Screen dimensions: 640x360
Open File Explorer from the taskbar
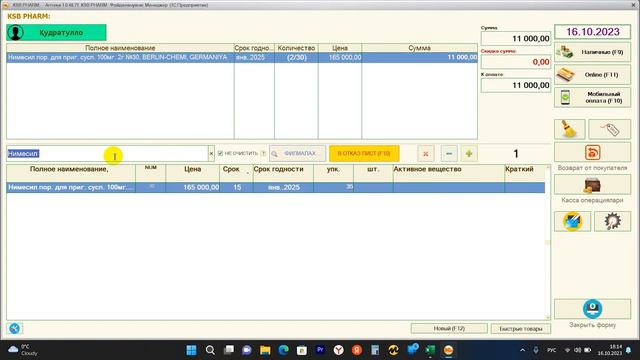(265, 350)
